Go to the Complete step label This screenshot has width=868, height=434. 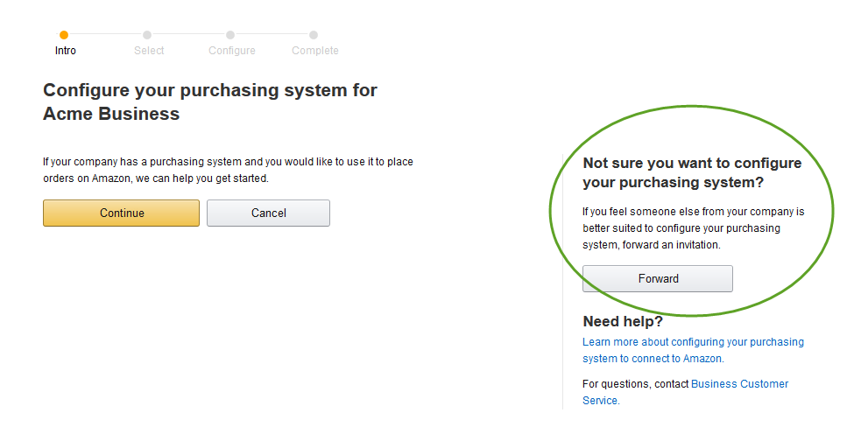point(315,51)
